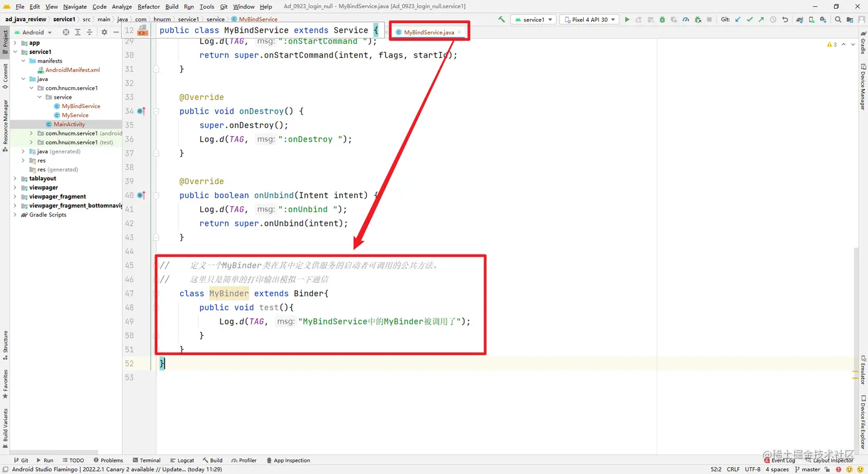Image resolution: width=868 pixels, height=474 pixels.
Task: Open Project Structure icon in toolbar
Action: click(x=850, y=20)
